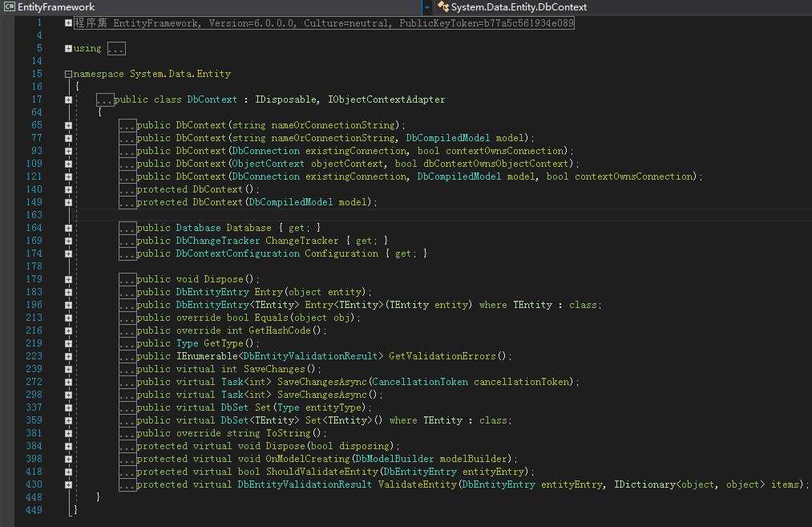Expand the Configuration property on line 174

tap(68, 253)
